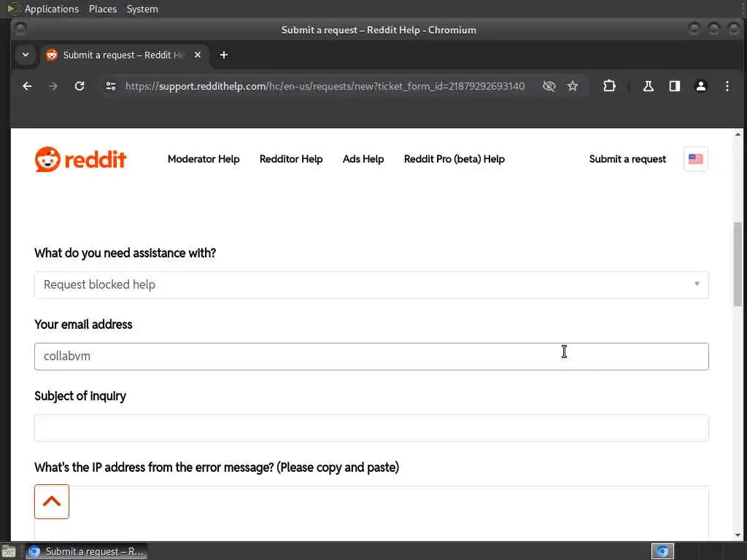Image resolution: width=747 pixels, height=560 pixels.
Task: Click the scrollbar up arrow
Action: (x=738, y=134)
